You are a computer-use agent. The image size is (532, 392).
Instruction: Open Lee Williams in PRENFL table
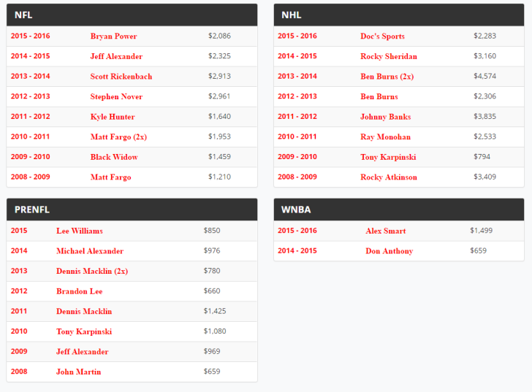(80, 231)
